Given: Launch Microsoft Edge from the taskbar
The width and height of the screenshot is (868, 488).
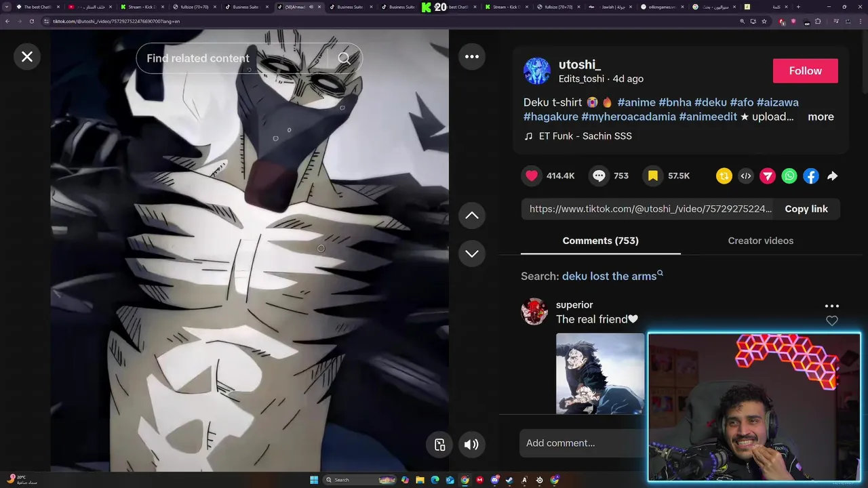Looking at the screenshot, I should point(435,480).
